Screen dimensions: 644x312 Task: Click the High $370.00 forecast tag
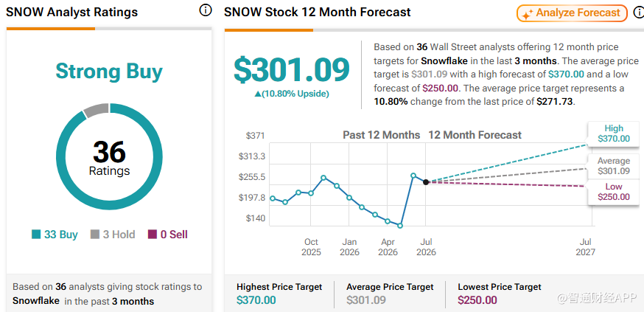click(x=614, y=134)
